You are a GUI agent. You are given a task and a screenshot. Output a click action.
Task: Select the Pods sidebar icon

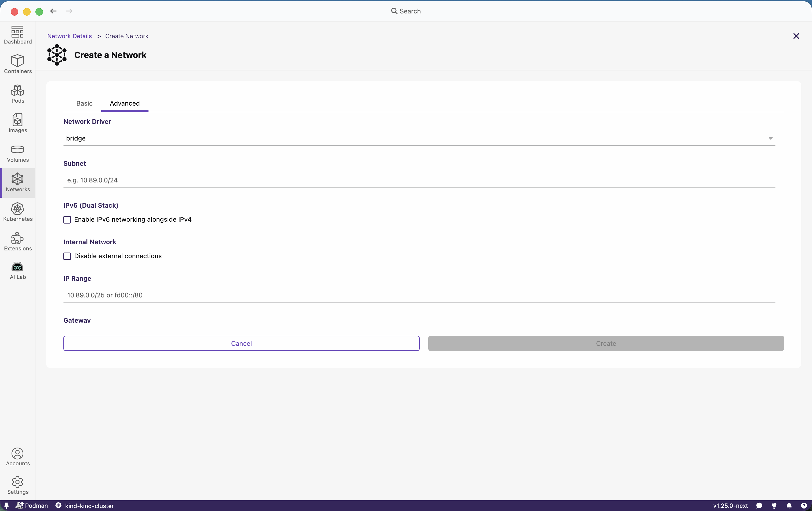(17, 95)
